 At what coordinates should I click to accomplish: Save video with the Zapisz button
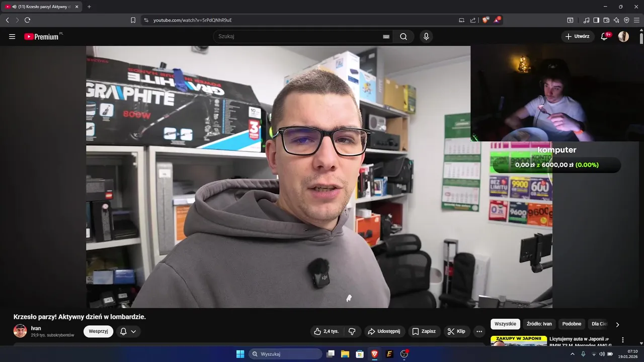424,331
